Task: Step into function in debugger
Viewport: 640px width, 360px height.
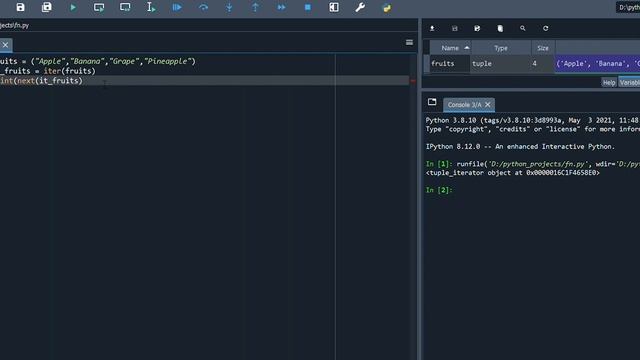Action: coord(229,7)
